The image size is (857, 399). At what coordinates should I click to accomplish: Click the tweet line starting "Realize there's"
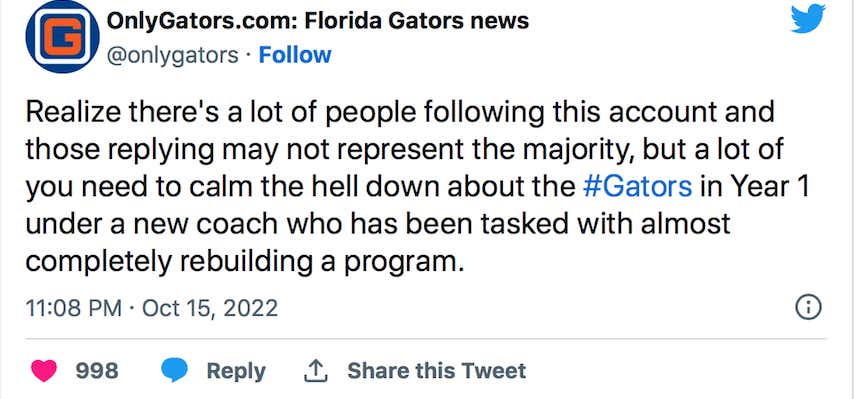(x=400, y=113)
